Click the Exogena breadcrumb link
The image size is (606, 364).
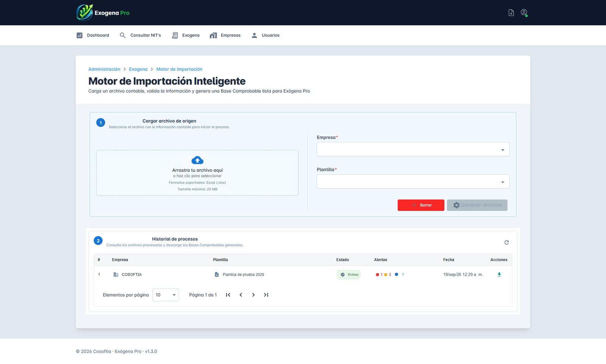138,69
